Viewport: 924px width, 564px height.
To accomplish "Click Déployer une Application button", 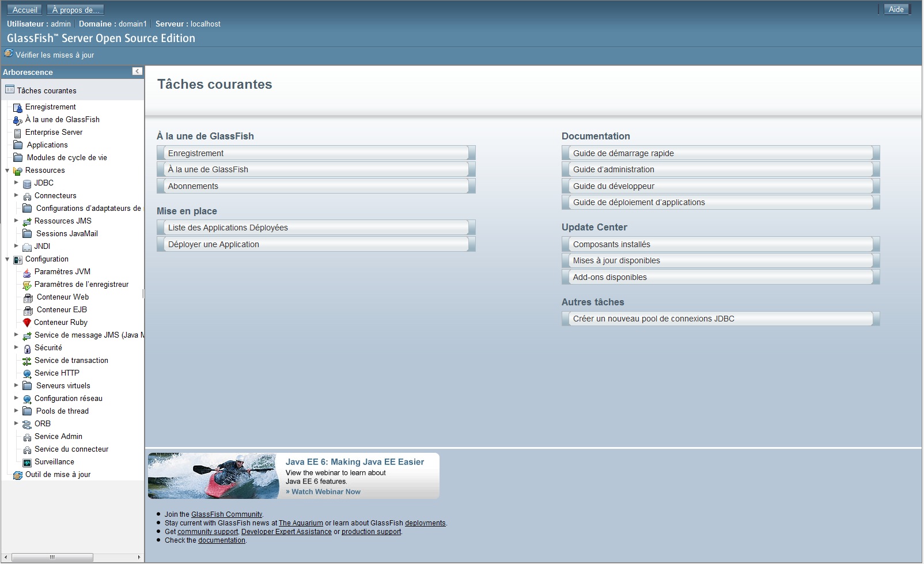I will pyautogui.click(x=316, y=244).
